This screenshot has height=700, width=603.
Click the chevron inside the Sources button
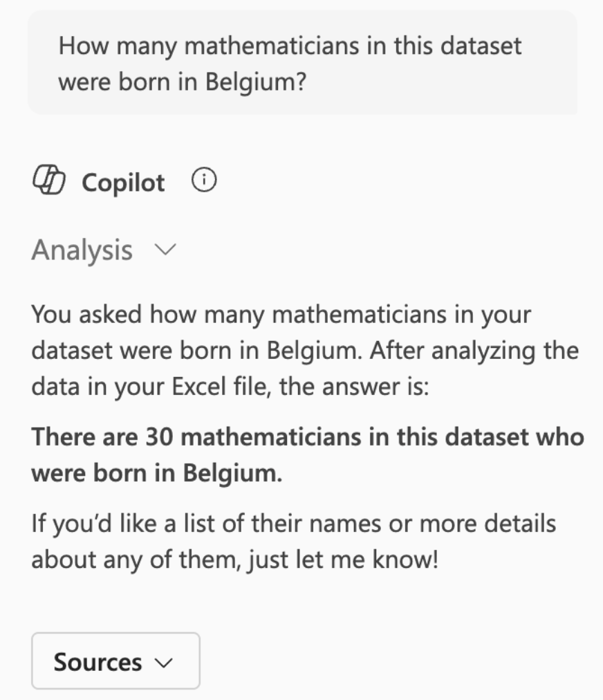point(164,663)
